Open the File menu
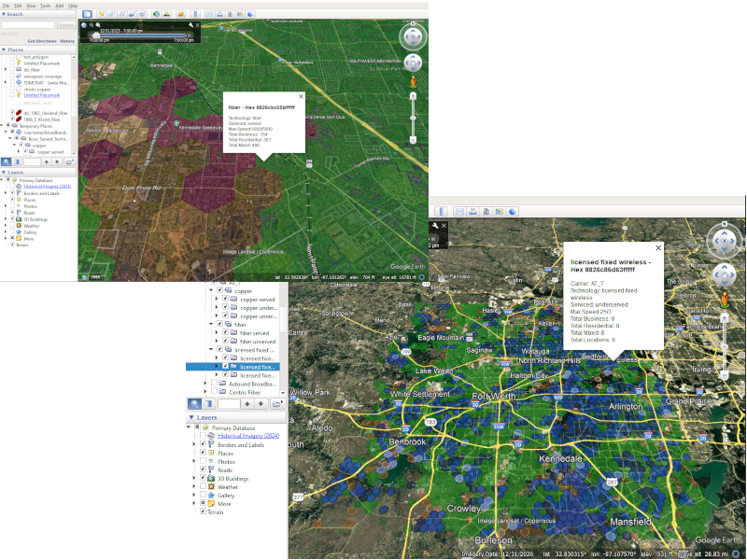Viewport: 747px width, 560px height. 6,6
